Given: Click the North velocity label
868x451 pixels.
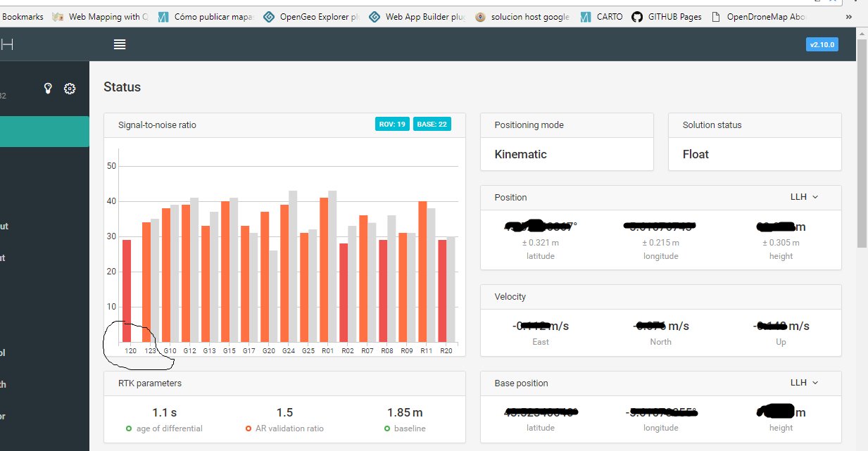Looking at the screenshot, I should click(x=660, y=342).
